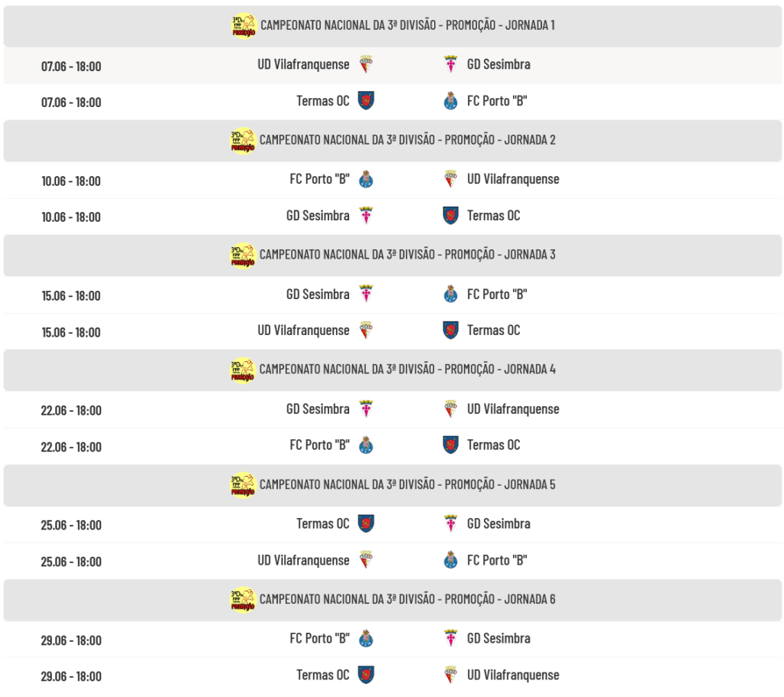Open the 22.06 GD Sesimbra match time
The width and height of the screenshot is (784, 697).
[71, 411]
